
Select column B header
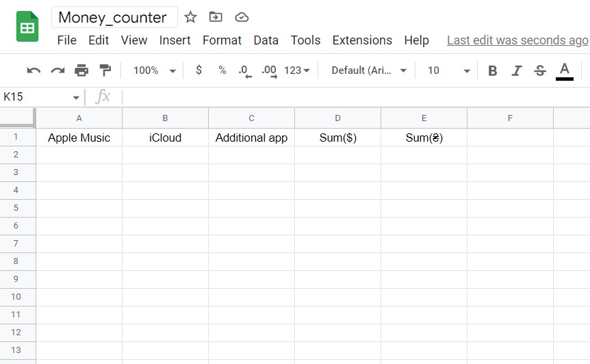click(165, 118)
